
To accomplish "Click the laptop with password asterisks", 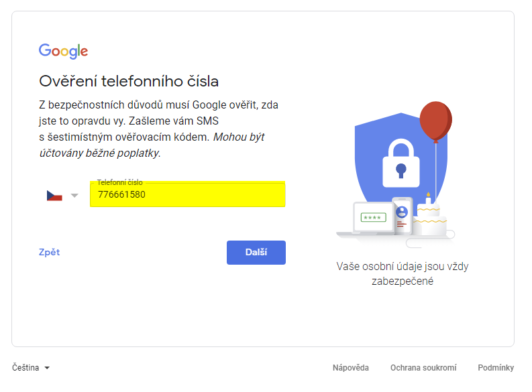I will click(x=373, y=218).
